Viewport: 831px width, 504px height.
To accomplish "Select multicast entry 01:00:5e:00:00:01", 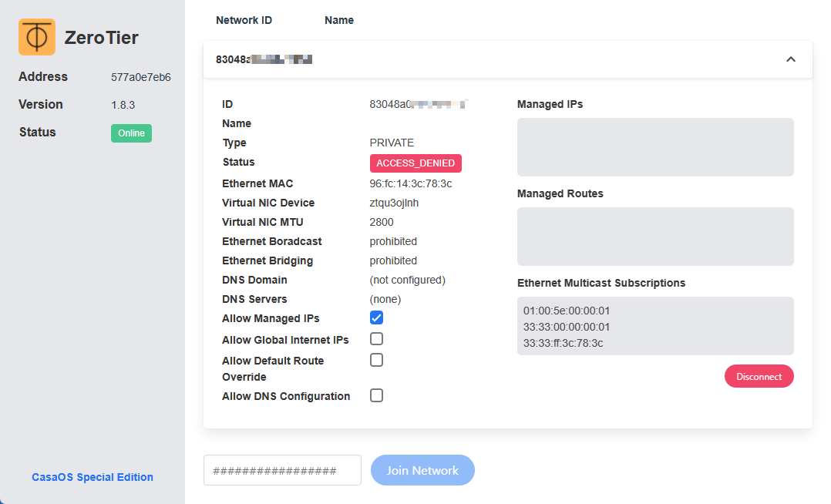I will click(x=567, y=311).
